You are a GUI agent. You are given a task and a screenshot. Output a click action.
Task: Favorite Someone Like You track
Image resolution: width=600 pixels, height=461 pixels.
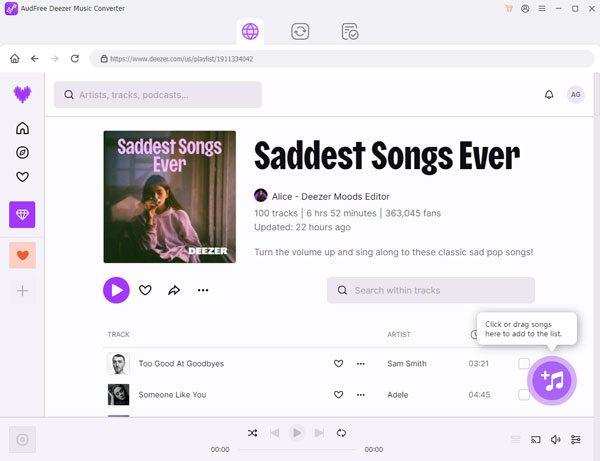pyautogui.click(x=338, y=394)
